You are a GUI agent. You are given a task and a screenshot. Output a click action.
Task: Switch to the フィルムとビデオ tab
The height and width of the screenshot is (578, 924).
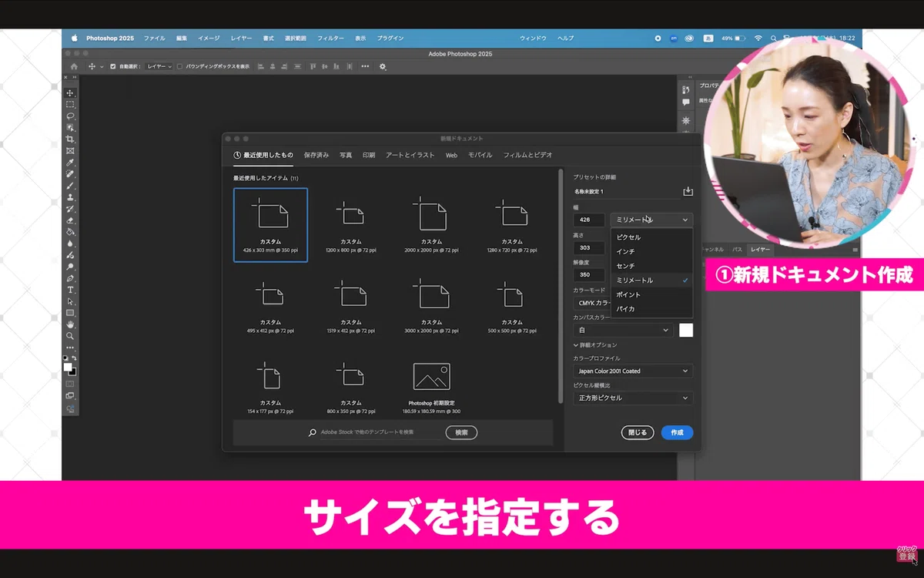tap(527, 155)
